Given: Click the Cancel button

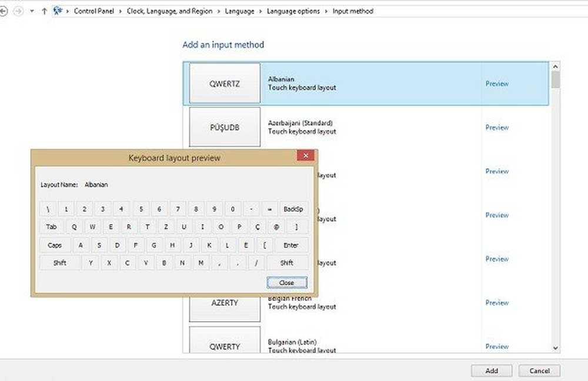Looking at the screenshot, I should (539, 371).
